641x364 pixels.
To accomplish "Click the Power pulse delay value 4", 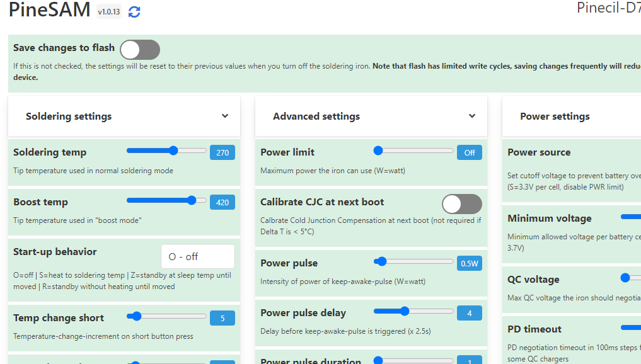I will [x=469, y=312].
